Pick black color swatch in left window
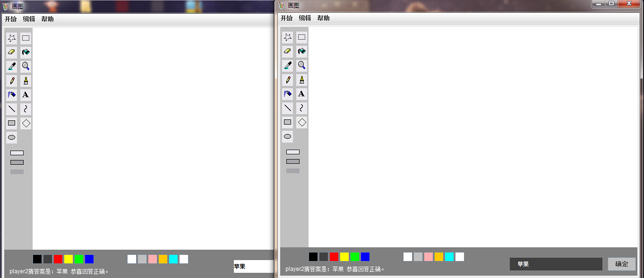644x278 pixels. point(37,259)
